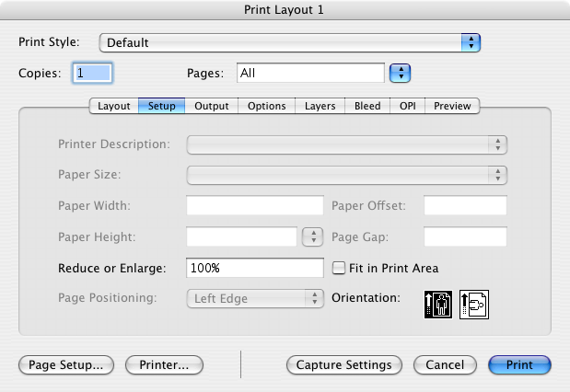Screen dimensions: 570x392
Task: Click Capture Settings button
Action: pos(343,365)
